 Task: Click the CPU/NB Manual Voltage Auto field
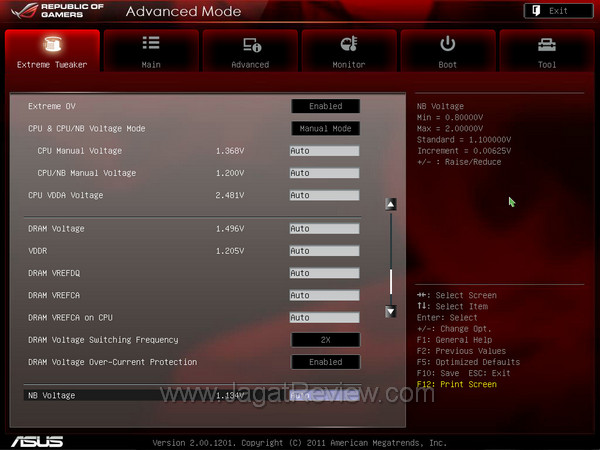click(324, 173)
